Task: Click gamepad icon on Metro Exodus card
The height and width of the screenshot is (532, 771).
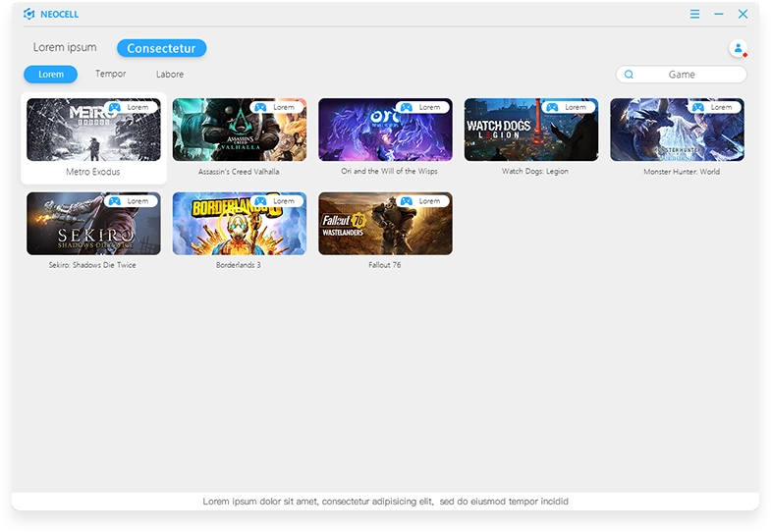Action: pos(115,107)
